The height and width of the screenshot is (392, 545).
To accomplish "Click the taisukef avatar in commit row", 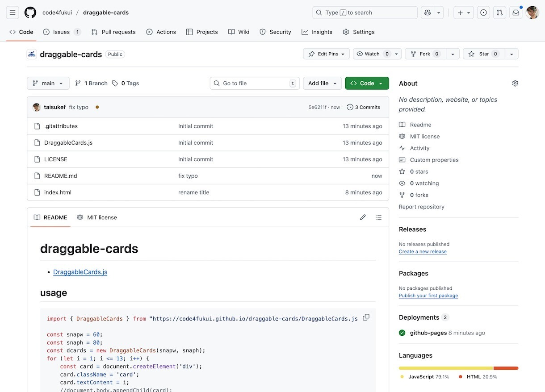I will coord(37,107).
